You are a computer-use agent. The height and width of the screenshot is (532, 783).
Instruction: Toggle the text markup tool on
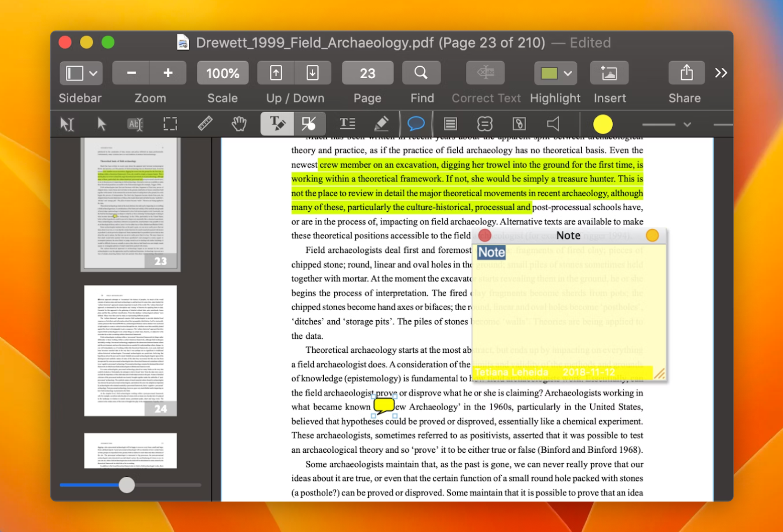277,123
